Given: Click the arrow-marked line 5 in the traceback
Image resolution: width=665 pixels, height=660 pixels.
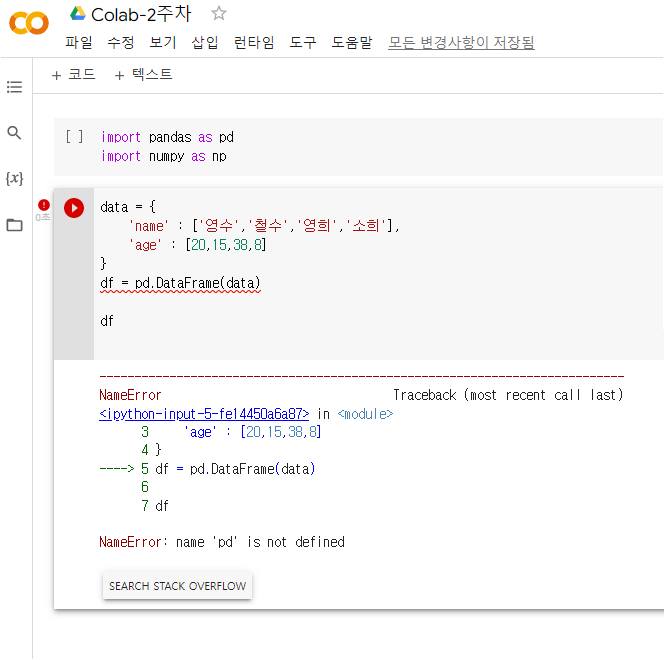Looking at the screenshot, I should [207, 469].
